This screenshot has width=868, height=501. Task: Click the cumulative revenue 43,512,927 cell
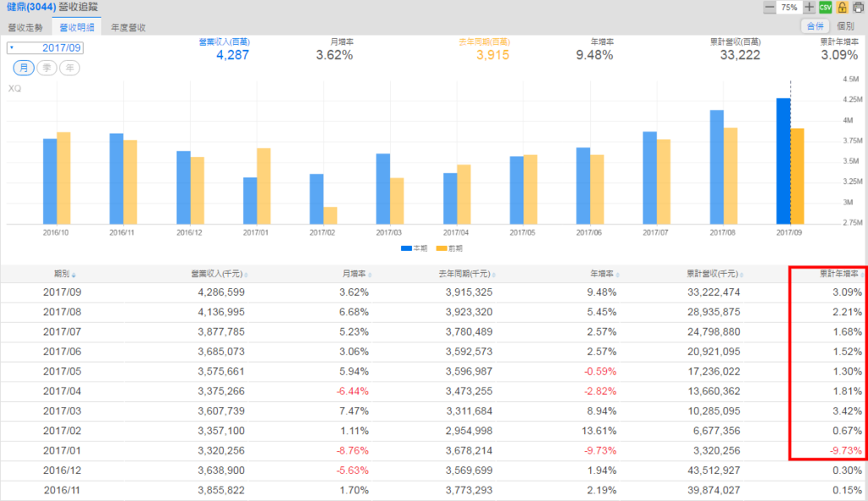click(714, 470)
